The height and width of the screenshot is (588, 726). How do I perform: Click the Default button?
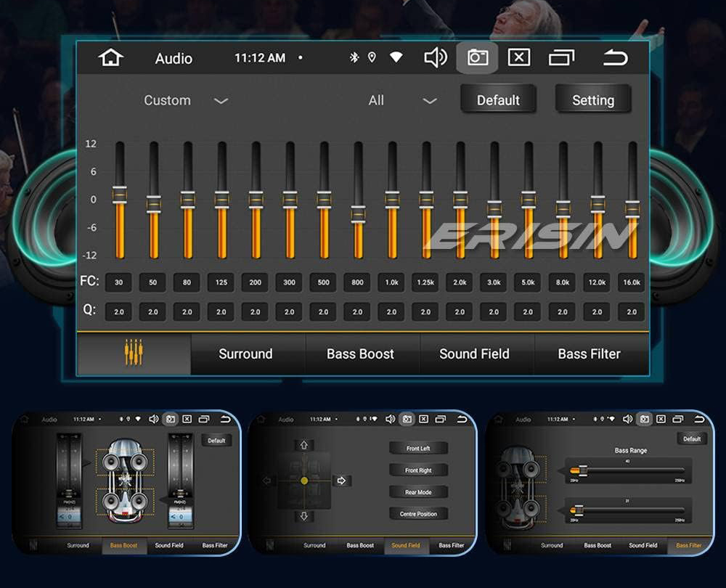point(498,100)
